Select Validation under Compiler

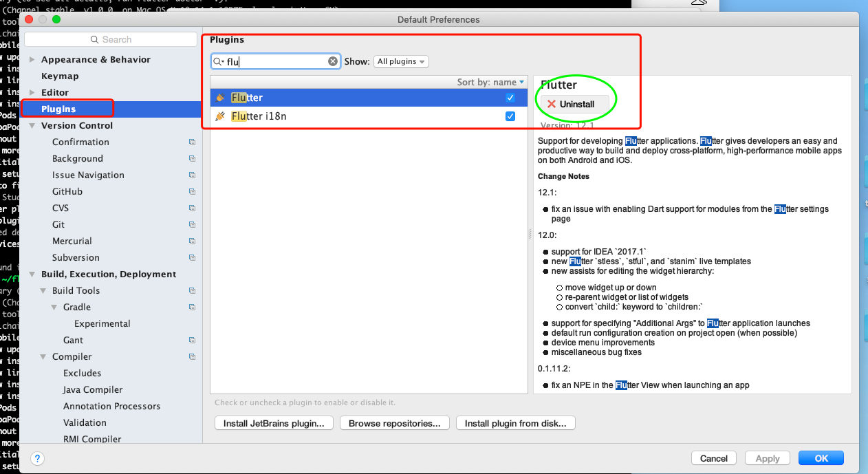85,423
